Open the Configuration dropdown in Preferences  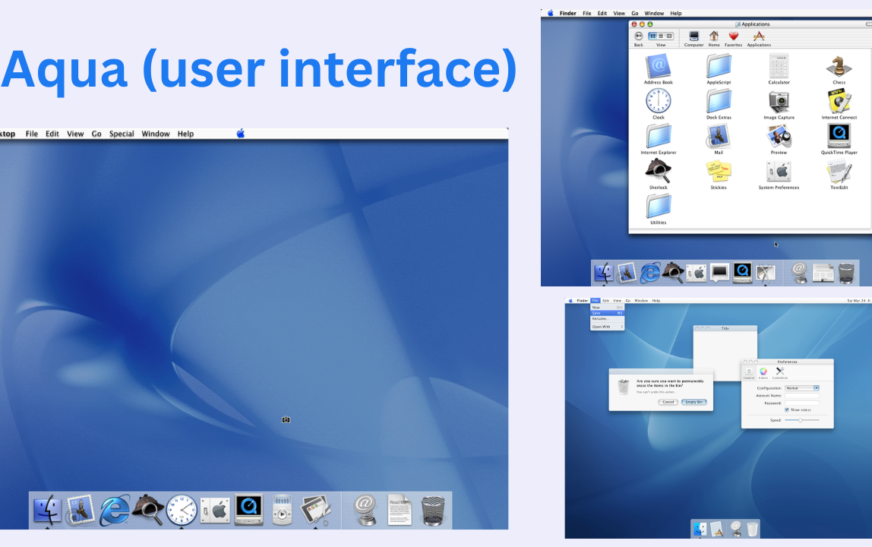click(x=802, y=388)
